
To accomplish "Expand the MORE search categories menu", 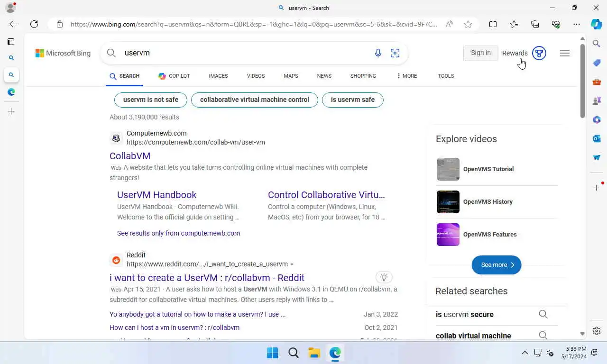I will click(407, 76).
